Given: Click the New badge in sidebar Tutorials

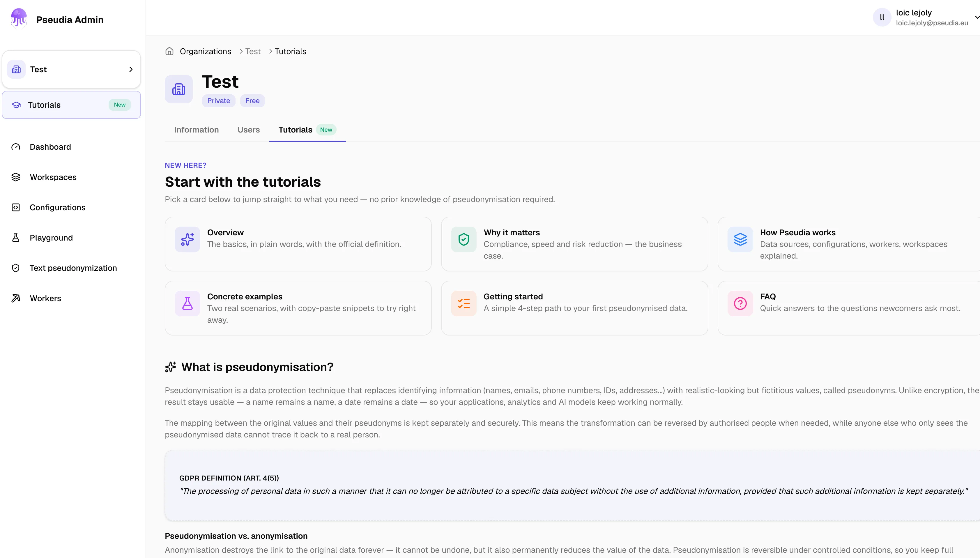Looking at the screenshot, I should 120,105.
